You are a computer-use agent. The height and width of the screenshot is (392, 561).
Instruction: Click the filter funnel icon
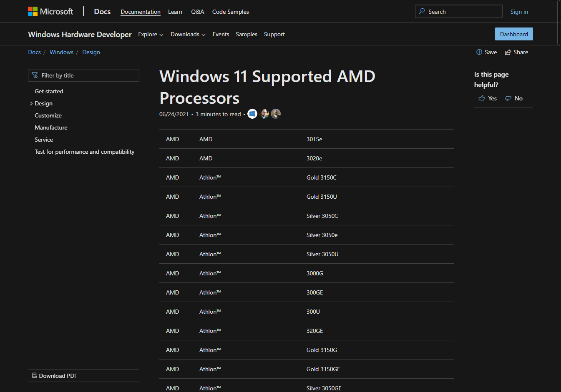pyautogui.click(x=35, y=75)
